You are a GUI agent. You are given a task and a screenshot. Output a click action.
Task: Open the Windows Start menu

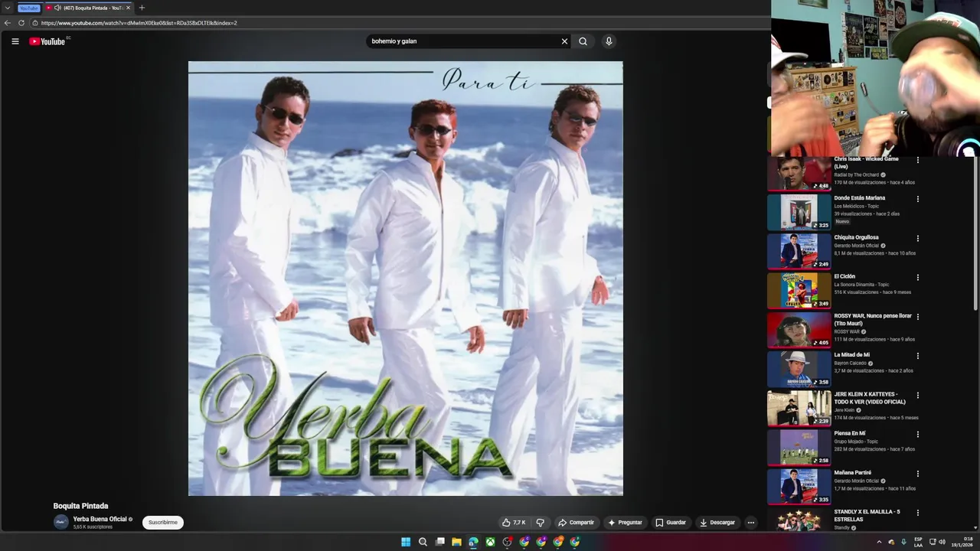[x=406, y=542]
